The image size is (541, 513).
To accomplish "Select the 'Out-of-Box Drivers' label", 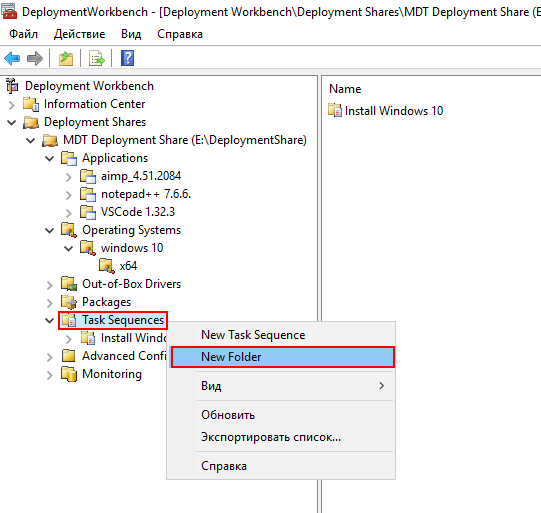I will click(x=131, y=284).
